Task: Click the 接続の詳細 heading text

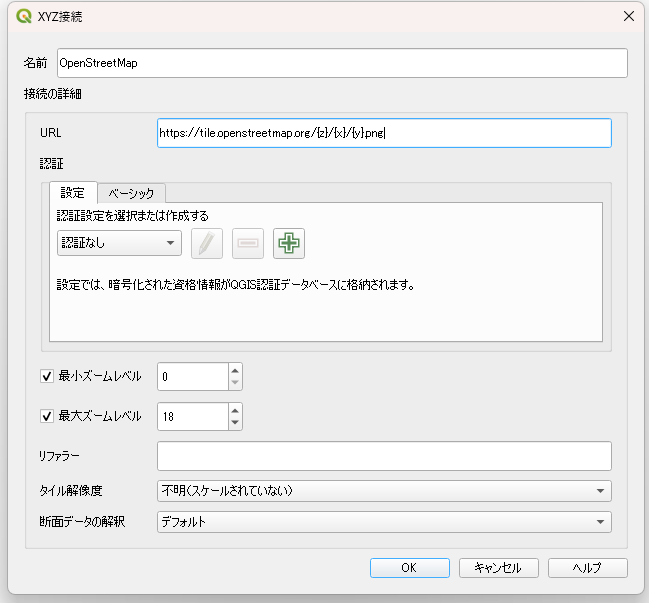Action: (53, 94)
